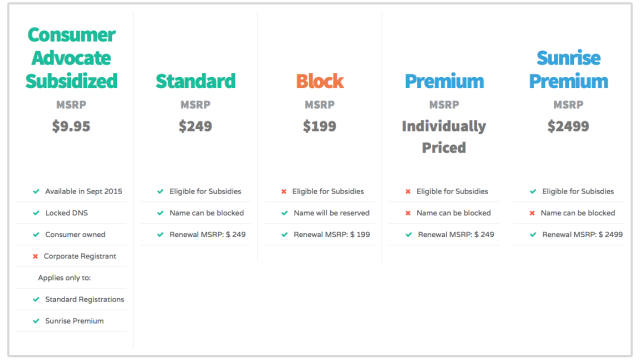Click checkmark beside Renewal MSRP: $ 199
640x360 pixels.
pos(284,235)
